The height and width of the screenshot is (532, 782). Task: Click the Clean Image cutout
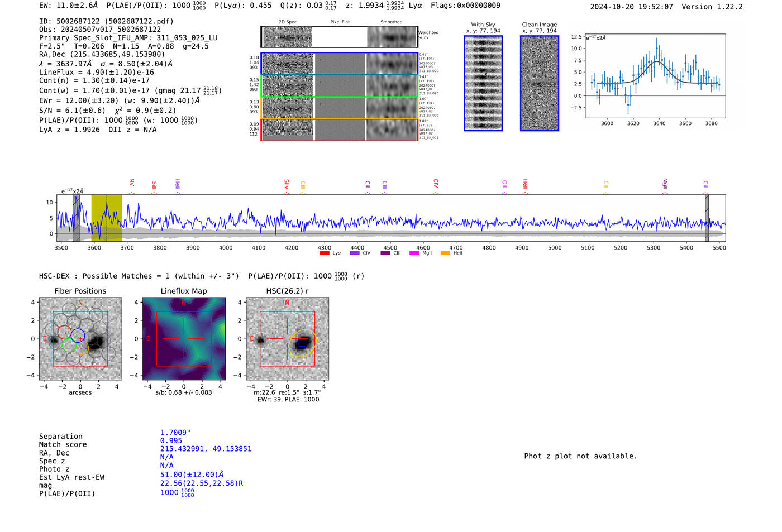click(x=540, y=83)
